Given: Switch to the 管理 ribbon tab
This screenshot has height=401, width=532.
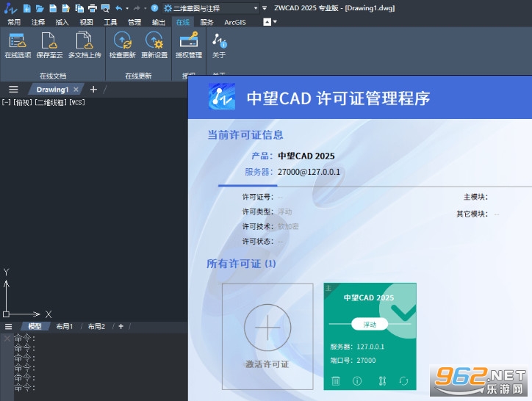Looking at the screenshot, I should (x=134, y=22).
